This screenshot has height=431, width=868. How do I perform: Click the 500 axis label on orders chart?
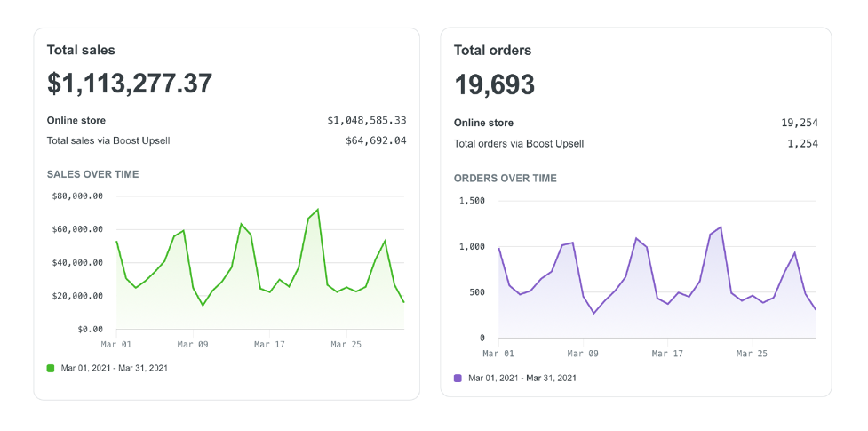pos(476,292)
